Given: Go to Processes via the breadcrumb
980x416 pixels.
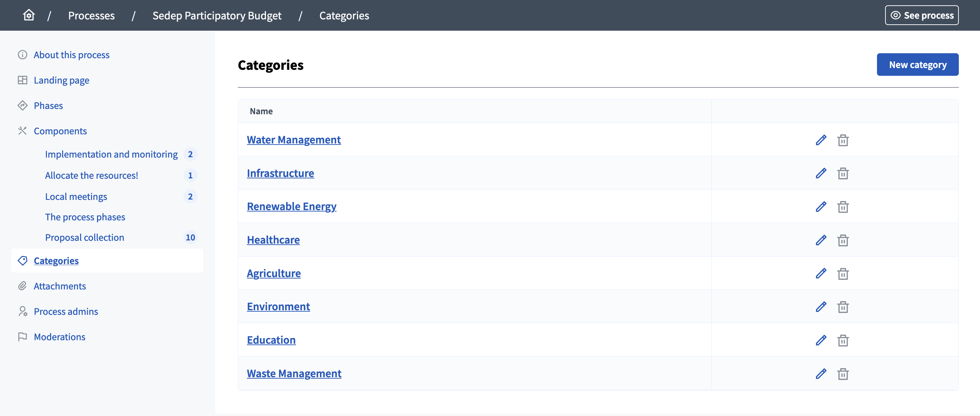Looking at the screenshot, I should point(91,15).
